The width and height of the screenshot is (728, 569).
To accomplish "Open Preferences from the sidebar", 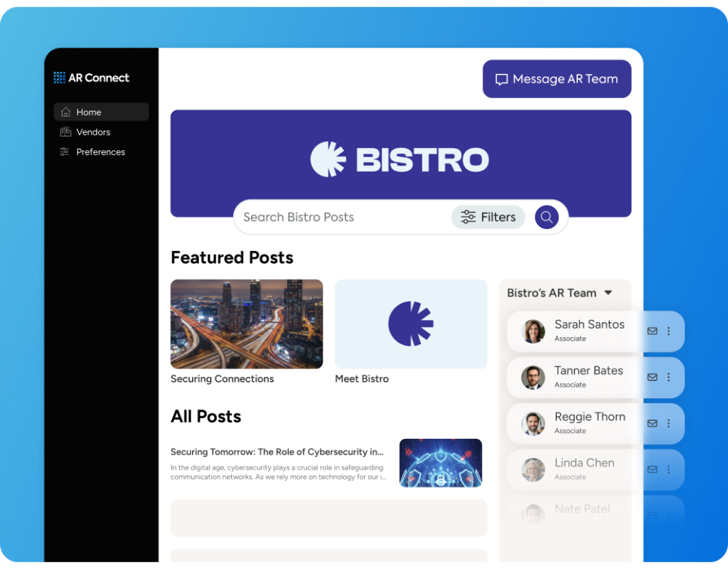I will 100,151.
